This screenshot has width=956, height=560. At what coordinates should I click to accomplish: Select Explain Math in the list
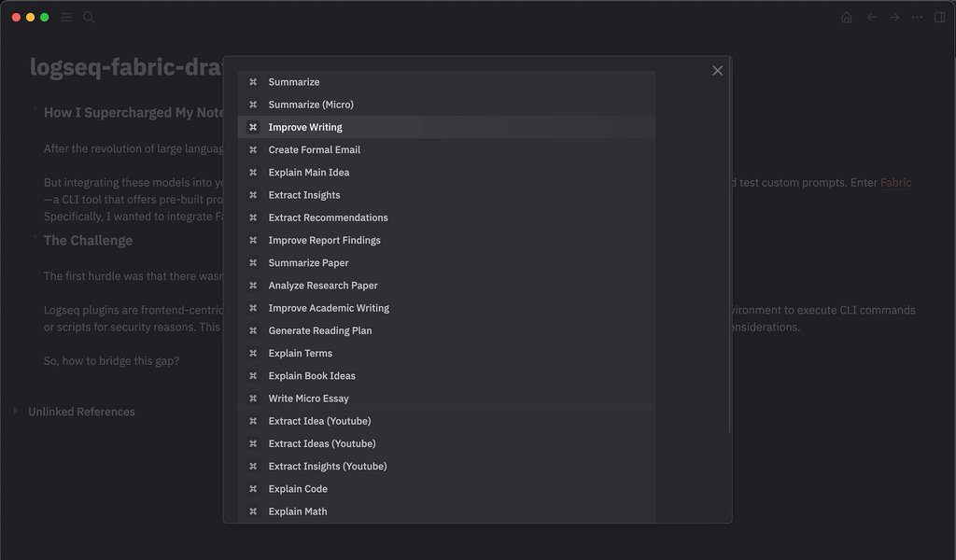[446, 511]
